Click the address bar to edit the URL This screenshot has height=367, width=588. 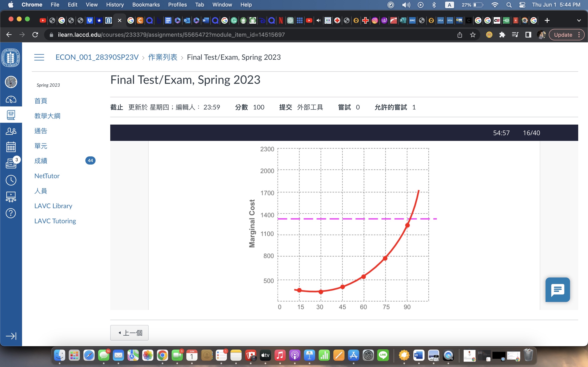pyautogui.click(x=170, y=35)
